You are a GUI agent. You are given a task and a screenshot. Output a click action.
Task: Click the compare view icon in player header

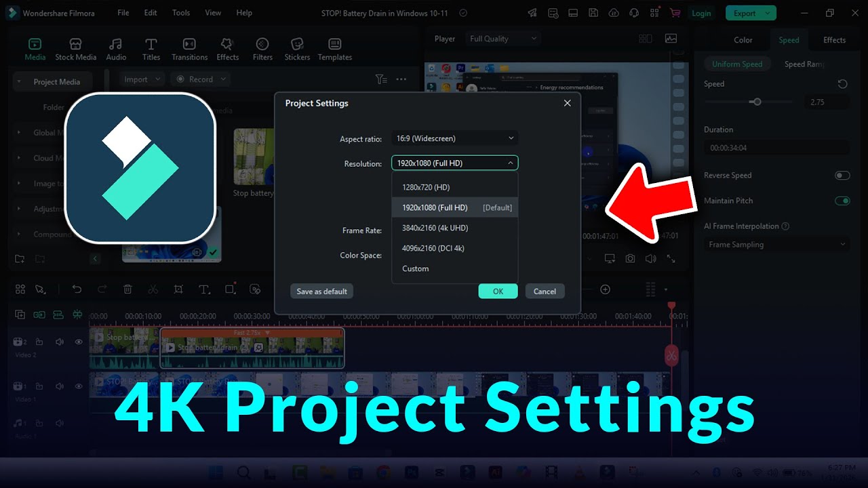click(x=645, y=39)
